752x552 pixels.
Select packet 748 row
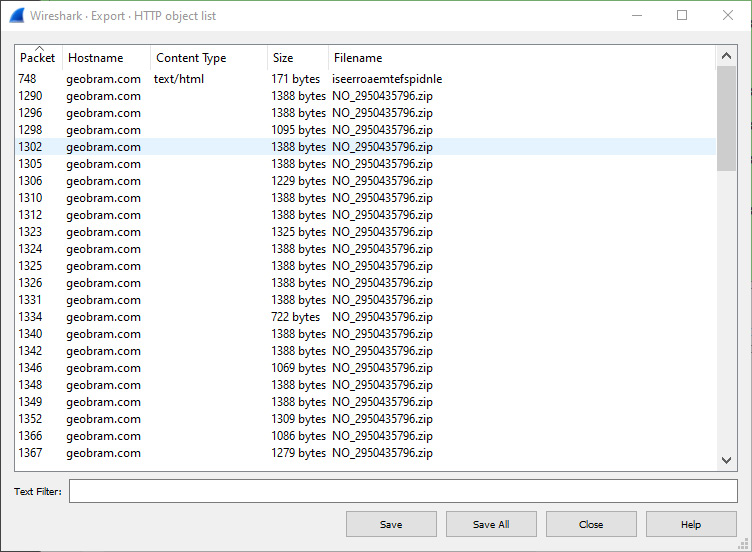[365, 79]
